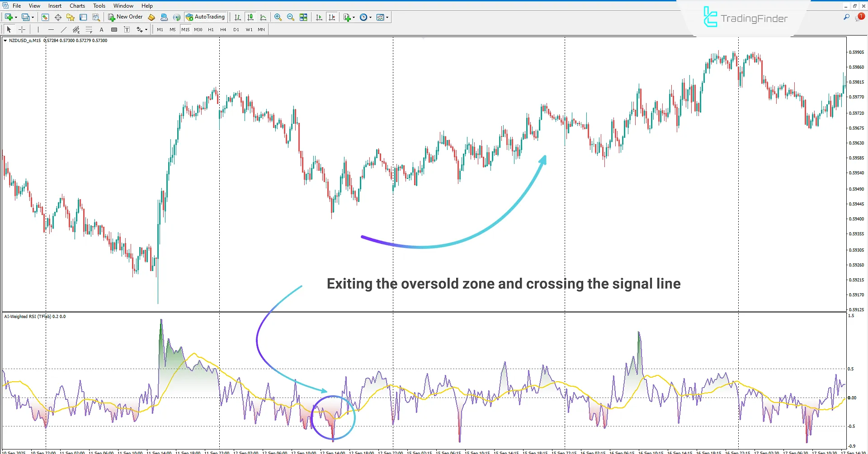Viewport: 868px width, 454px height.
Task: Zoom in on the price chart
Action: coord(278,17)
